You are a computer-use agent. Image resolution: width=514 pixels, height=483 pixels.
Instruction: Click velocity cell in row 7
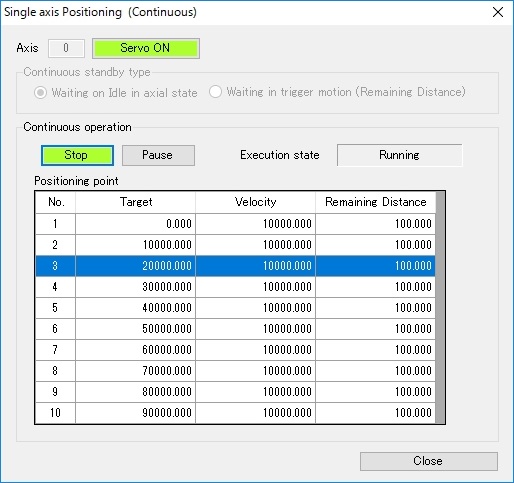click(x=256, y=350)
